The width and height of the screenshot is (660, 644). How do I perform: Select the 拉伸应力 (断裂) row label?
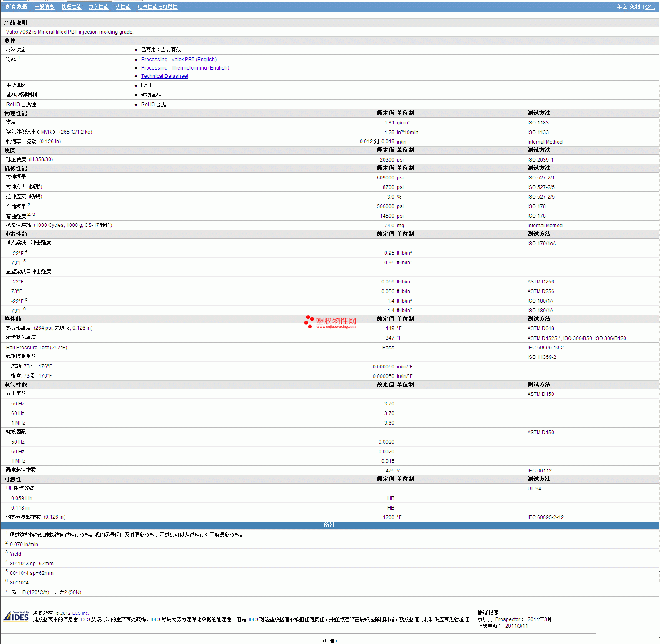pos(24,187)
